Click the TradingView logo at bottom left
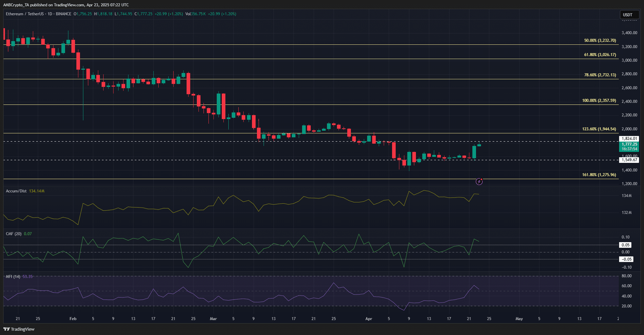The height and width of the screenshot is (335, 644). coord(19,329)
